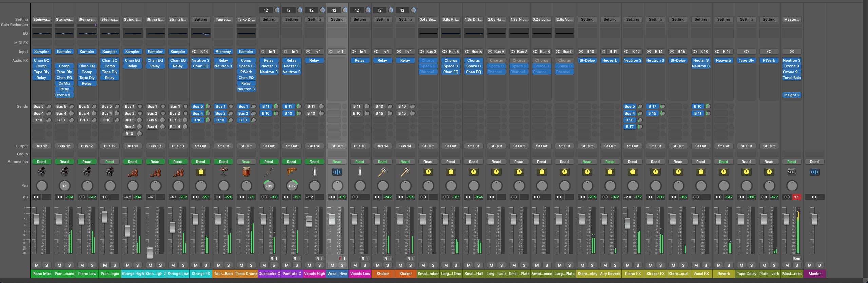
Task: Toggle input monitoring on Quenacho C
Action: (x=276, y=258)
